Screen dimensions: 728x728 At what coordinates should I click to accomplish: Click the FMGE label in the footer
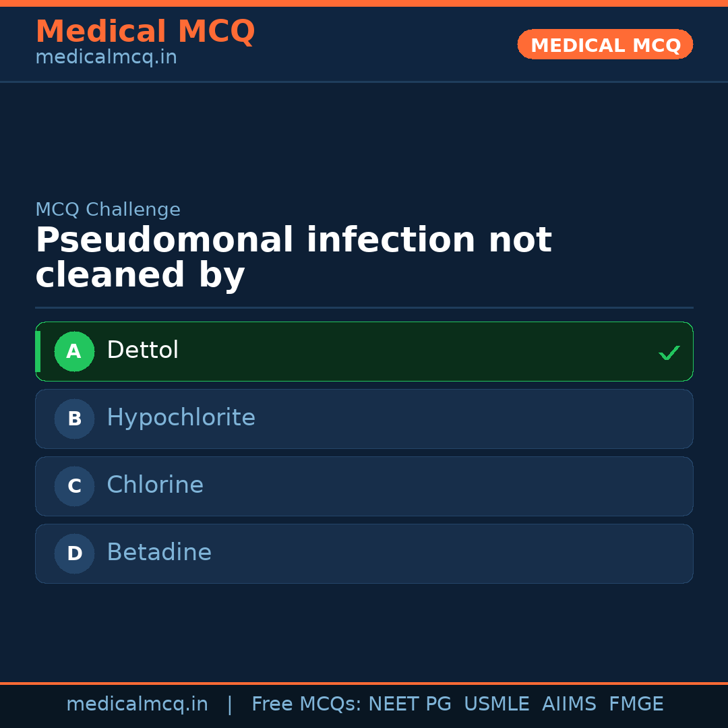636,704
